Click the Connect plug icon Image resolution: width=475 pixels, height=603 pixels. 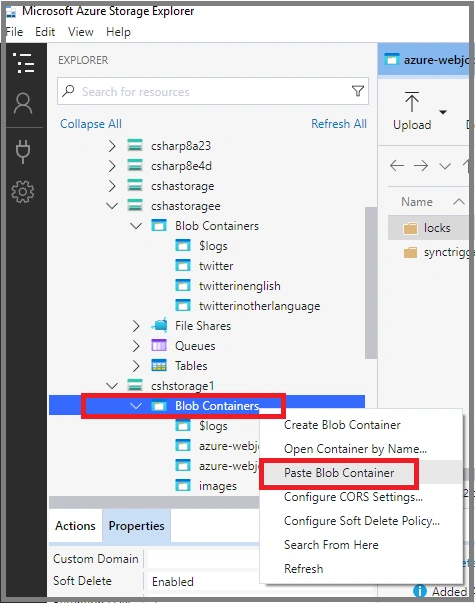tap(23, 151)
